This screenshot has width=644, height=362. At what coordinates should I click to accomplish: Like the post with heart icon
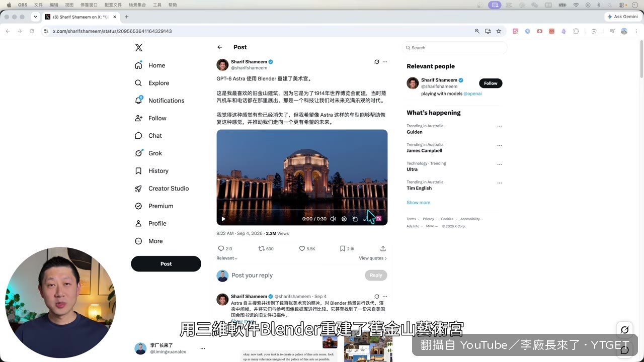tap(307, 248)
